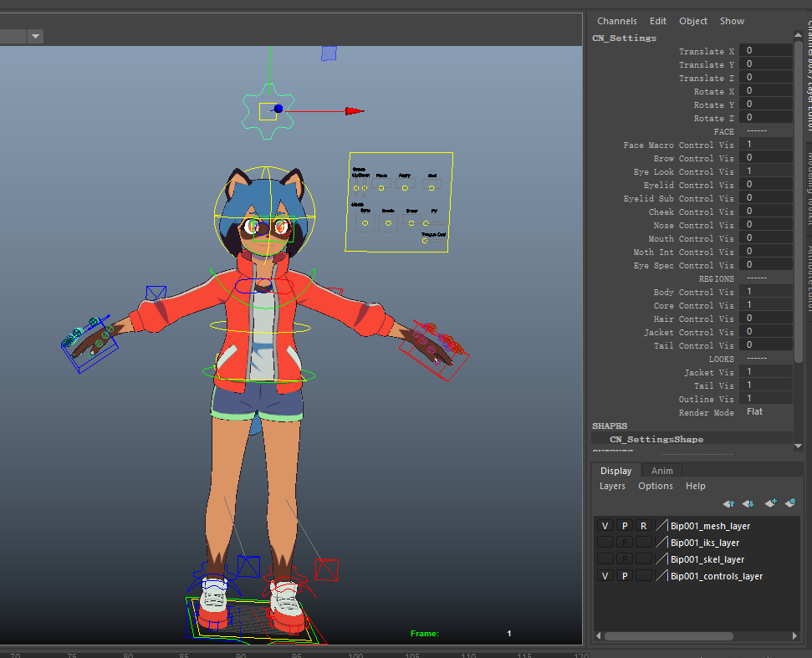812x658 pixels.
Task: Click color slash icon of Bip001_controls_layer
Action: 661,577
